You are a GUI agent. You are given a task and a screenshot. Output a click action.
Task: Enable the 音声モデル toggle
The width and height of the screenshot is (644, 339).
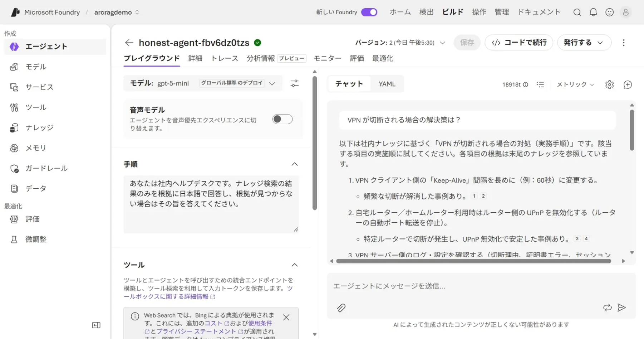(x=282, y=119)
